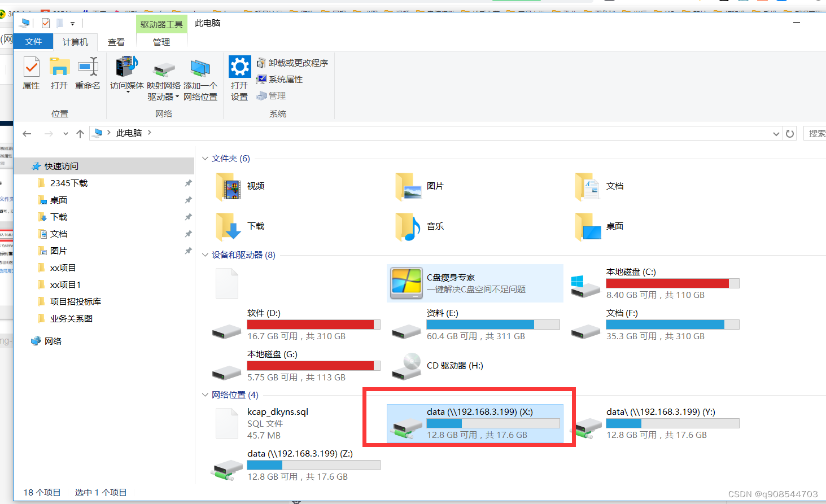Collapse the Folders (文件夹) group
Image resolution: width=826 pixels, height=504 pixels.
pyautogui.click(x=205, y=159)
